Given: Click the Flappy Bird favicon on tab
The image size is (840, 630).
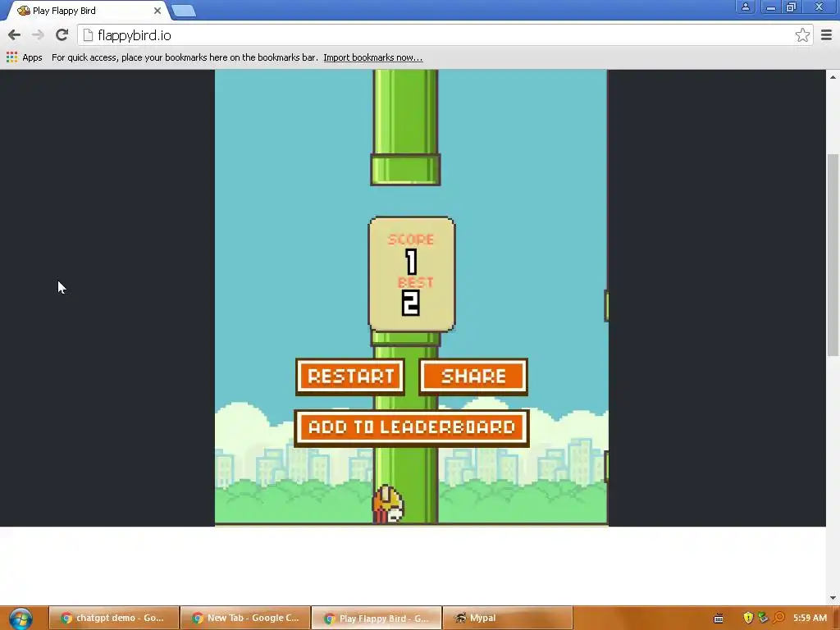Looking at the screenshot, I should (x=24, y=11).
